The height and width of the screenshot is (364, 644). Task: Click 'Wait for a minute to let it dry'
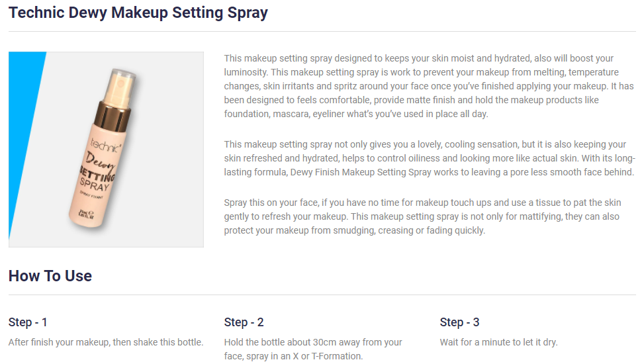[498, 342]
